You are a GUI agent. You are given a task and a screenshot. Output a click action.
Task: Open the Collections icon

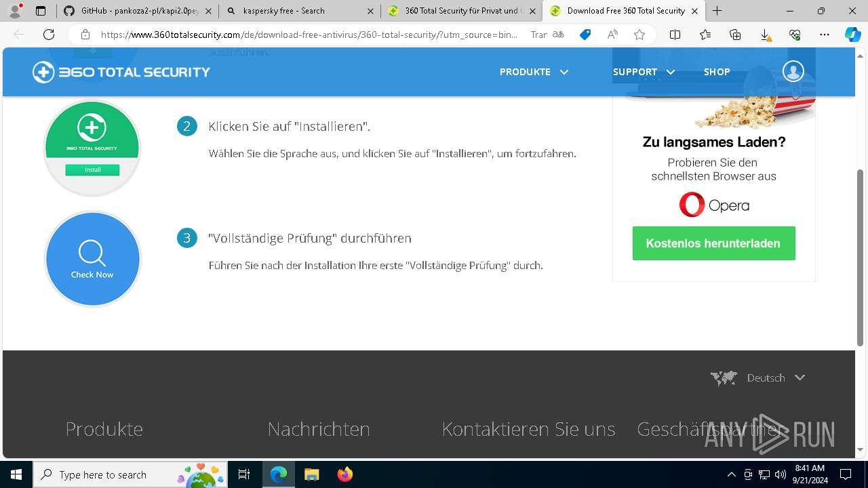[x=735, y=35]
